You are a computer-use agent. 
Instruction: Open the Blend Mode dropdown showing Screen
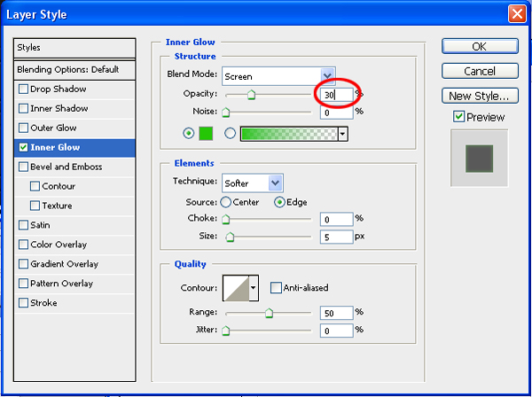point(278,76)
